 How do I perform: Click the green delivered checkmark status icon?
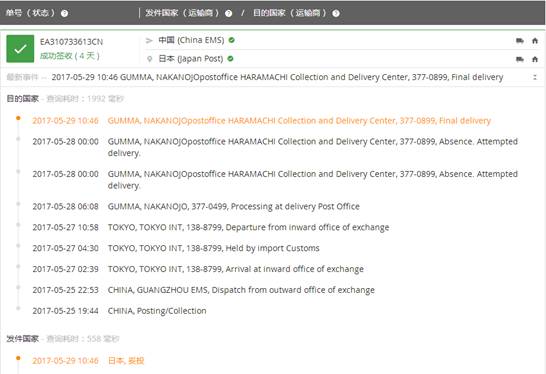point(20,49)
